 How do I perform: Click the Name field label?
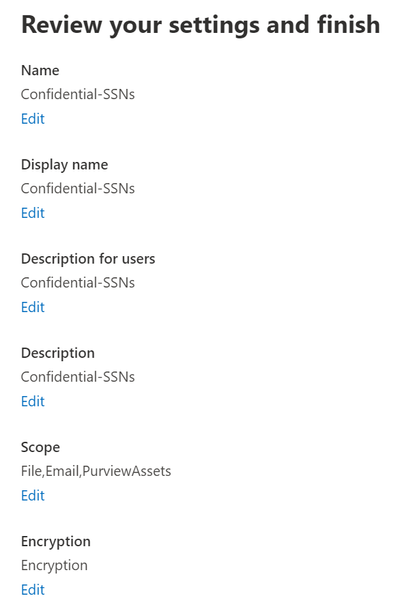(x=40, y=71)
